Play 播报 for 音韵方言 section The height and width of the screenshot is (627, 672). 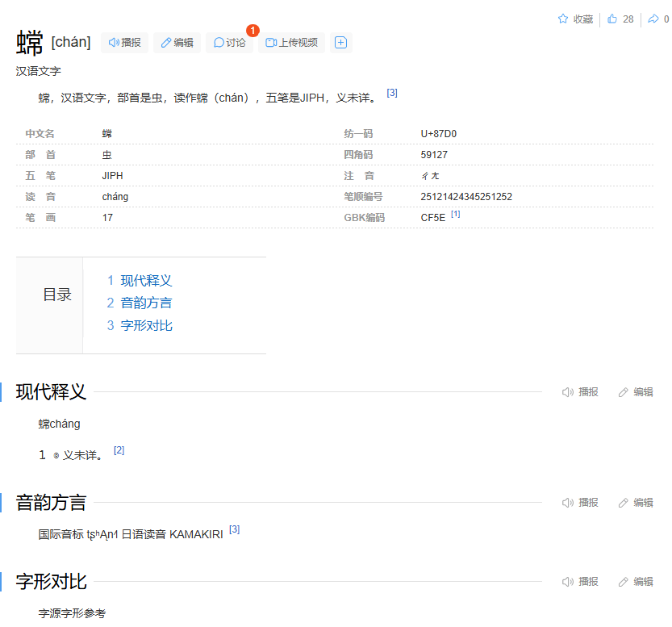click(x=580, y=503)
